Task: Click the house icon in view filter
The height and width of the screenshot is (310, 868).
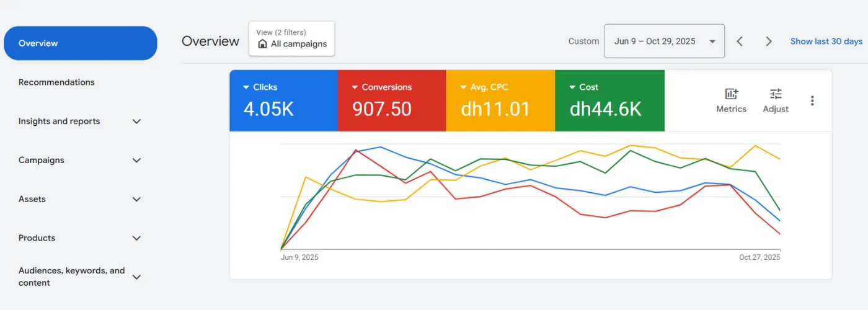Action: coord(262,44)
